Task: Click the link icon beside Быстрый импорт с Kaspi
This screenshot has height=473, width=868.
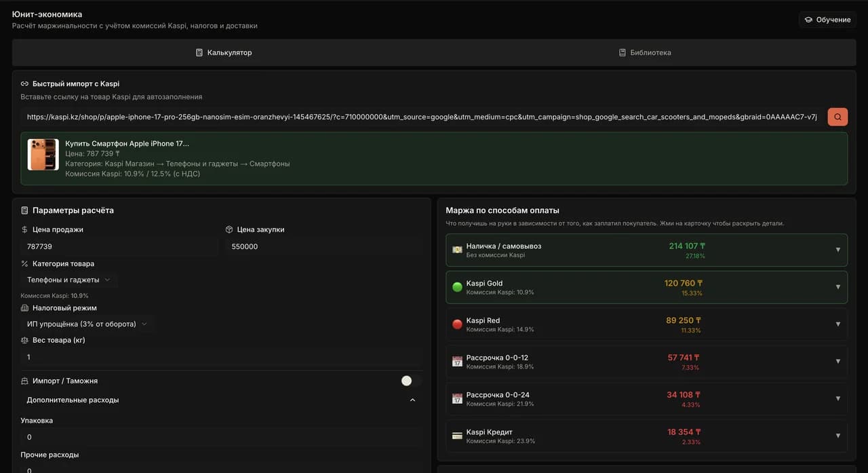Action: [24, 83]
